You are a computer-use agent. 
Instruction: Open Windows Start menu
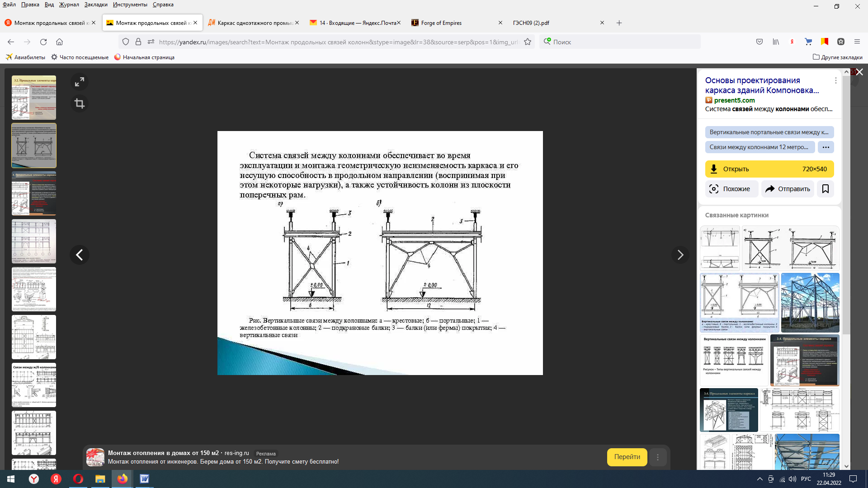11,479
